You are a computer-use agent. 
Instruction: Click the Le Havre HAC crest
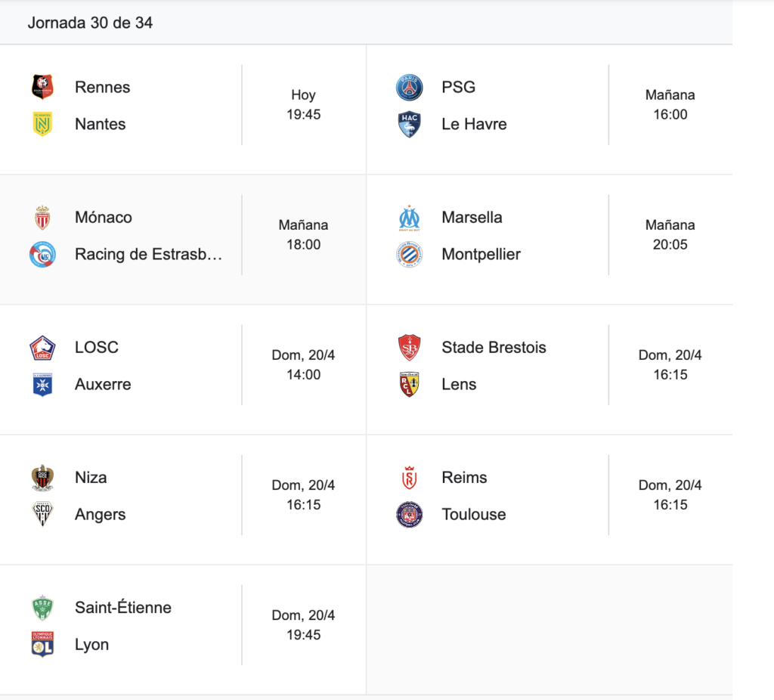(x=409, y=124)
